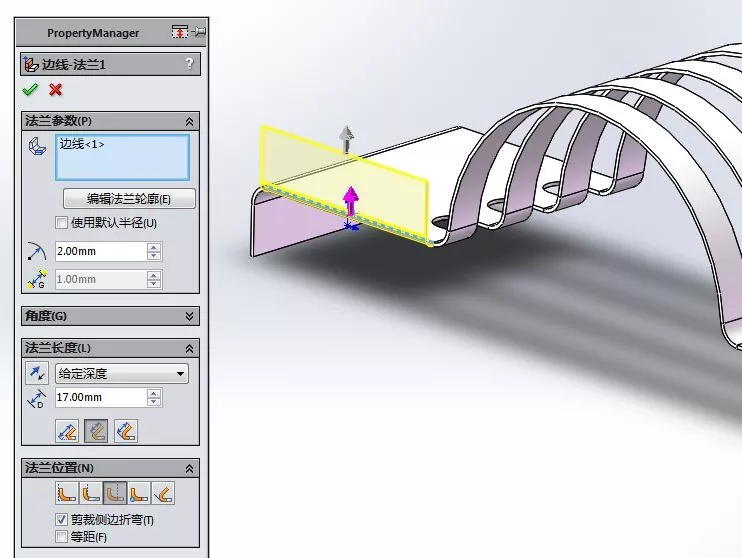Click 编辑法兰轮廓 button

click(129, 199)
